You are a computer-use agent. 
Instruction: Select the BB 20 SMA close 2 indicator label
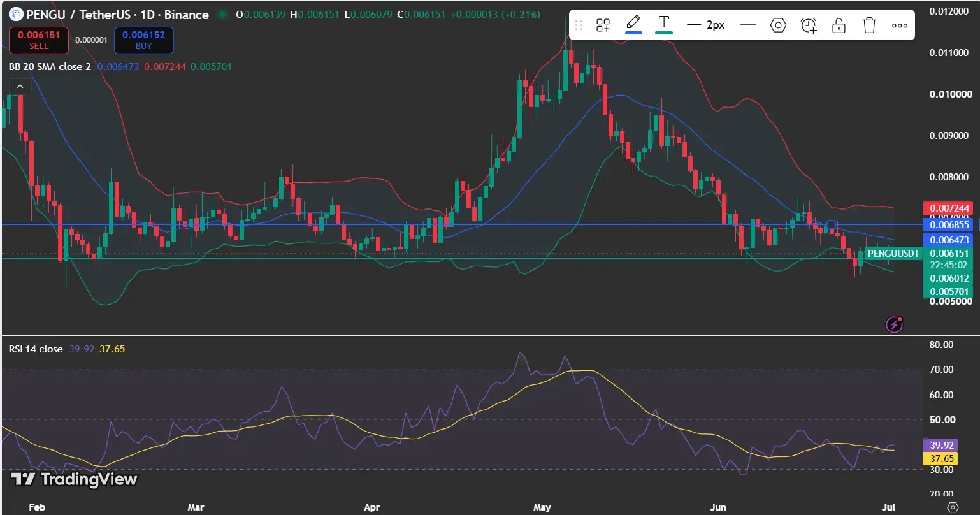point(50,66)
